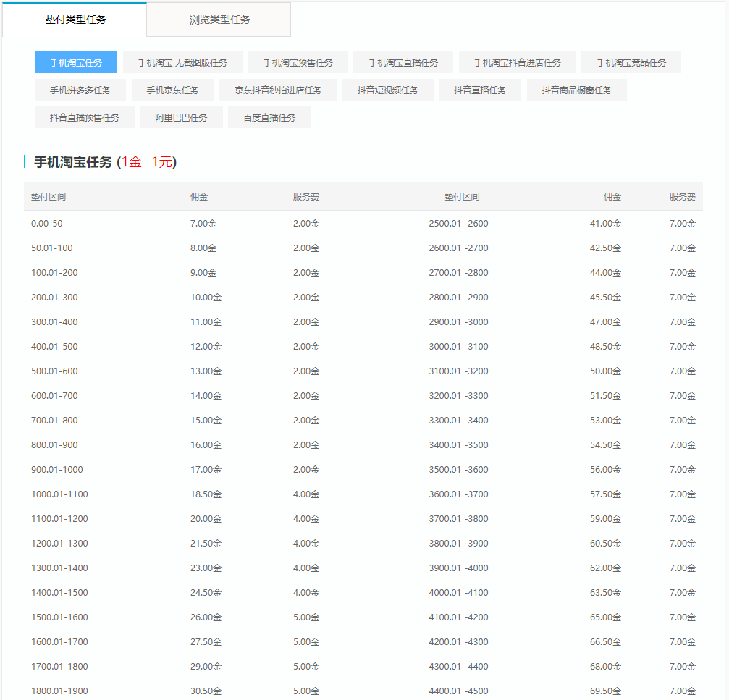
Task: Select the 抖音直播任务 button
Action: pos(480,90)
